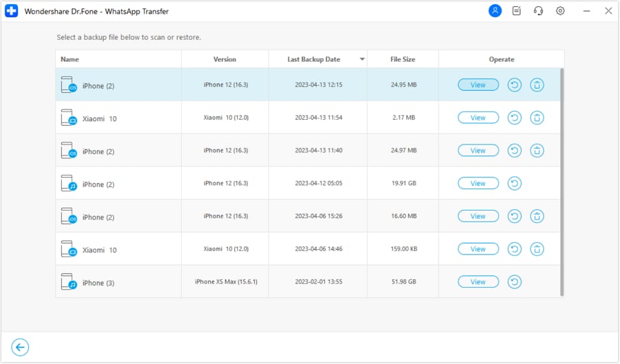View the 24.95 MB iPhone backup
Image resolution: width=620 pixels, height=364 pixels.
[478, 85]
